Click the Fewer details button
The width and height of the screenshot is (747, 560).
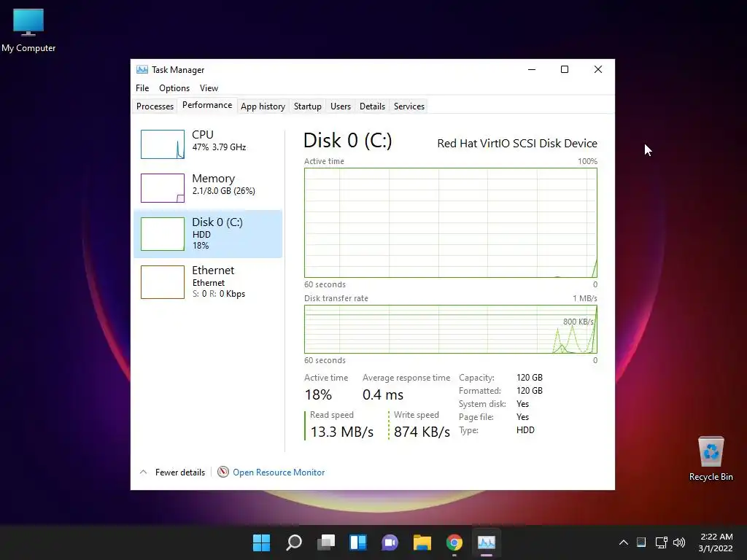tap(179, 472)
